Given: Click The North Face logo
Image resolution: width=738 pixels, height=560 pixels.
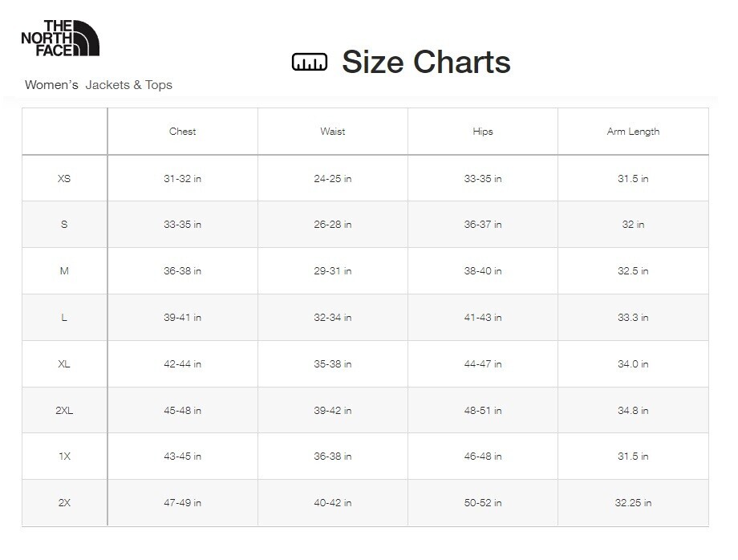Looking at the screenshot, I should click(x=60, y=39).
